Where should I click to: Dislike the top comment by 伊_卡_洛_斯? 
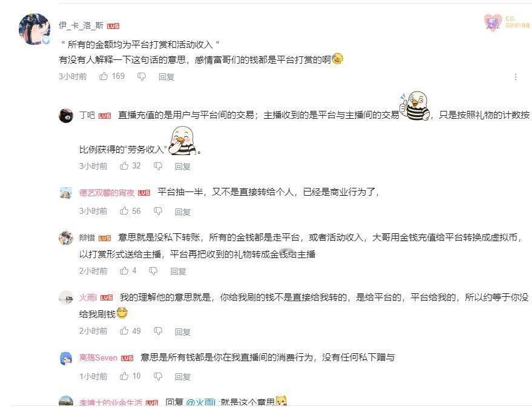(142, 77)
